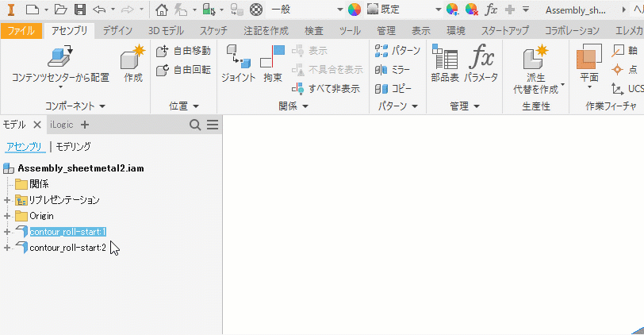Click the appearance color wheel icon
The image size is (644, 335).
[x=354, y=9]
